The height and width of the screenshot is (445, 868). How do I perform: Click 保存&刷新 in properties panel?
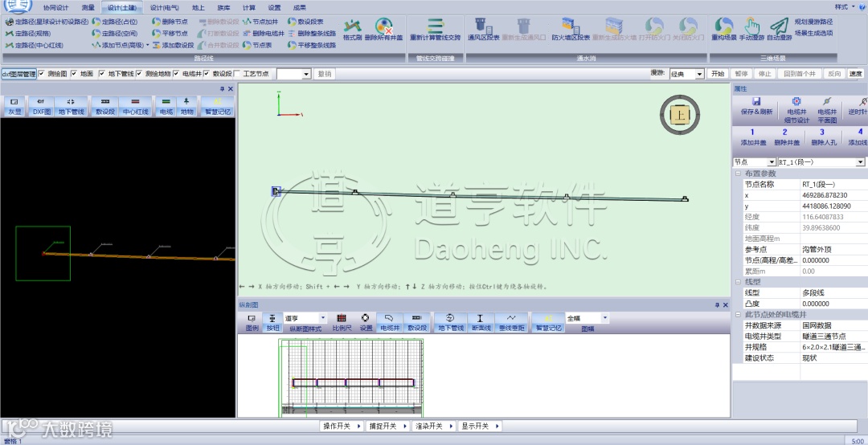pyautogui.click(x=756, y=106)
